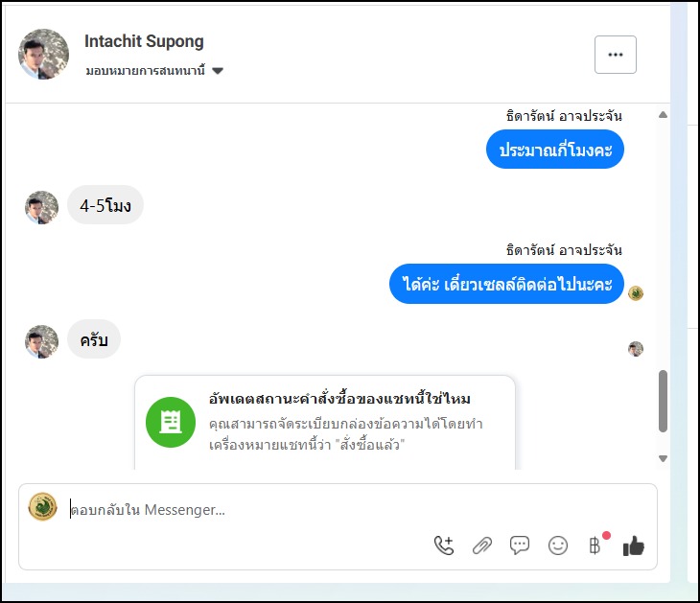Click the Intachit Supong name heading
Screen dimensions: 700x603
144,41
